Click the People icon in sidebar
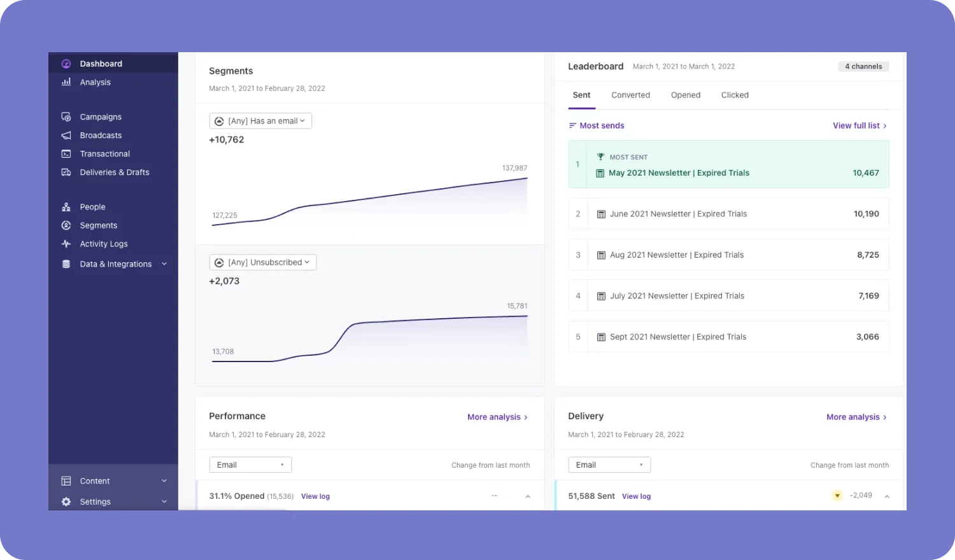955x560 pixels. tap(66, 207)
